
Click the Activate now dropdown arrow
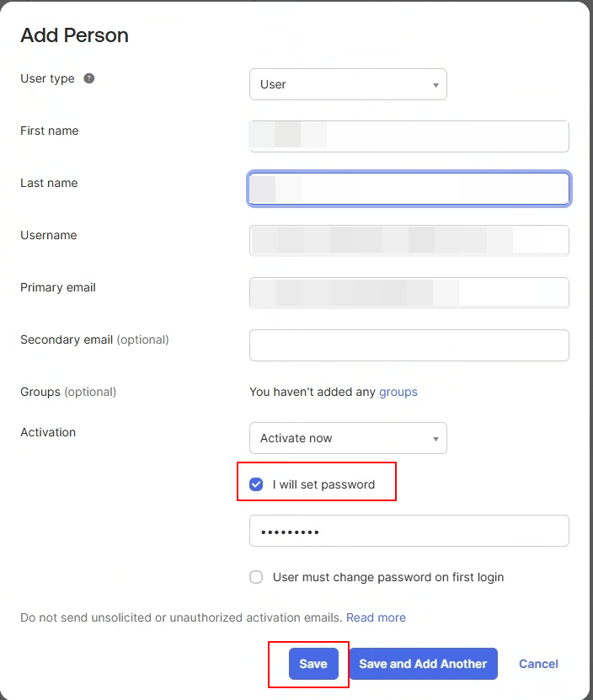(x=435, y=438)
